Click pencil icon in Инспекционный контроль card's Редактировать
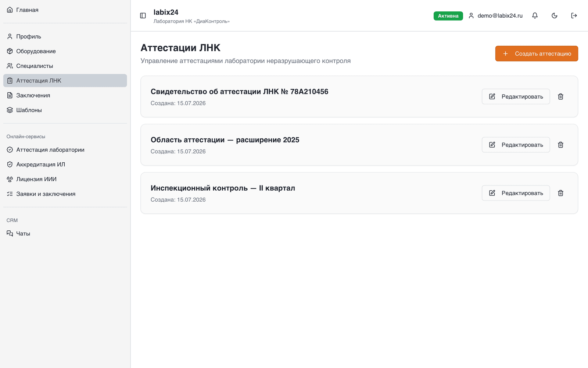The width and height of the screenshot is (588, 368). pyautogui.click(x=492, y=193)
